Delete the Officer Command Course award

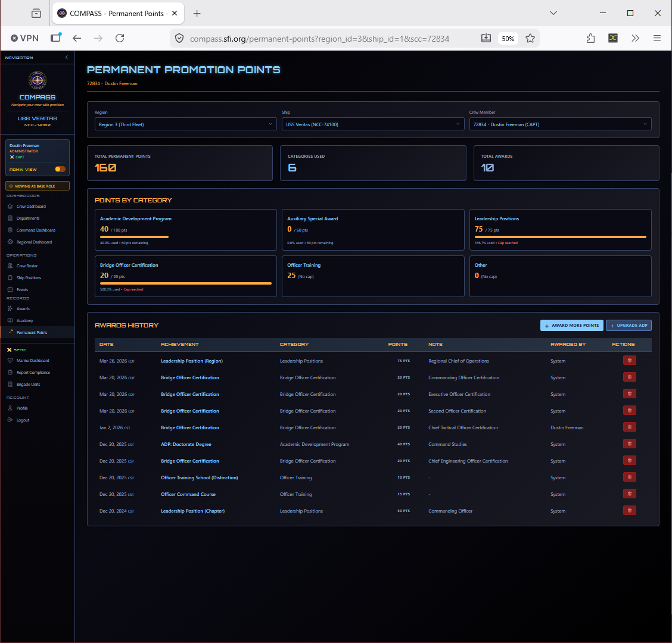pos(630,494)
